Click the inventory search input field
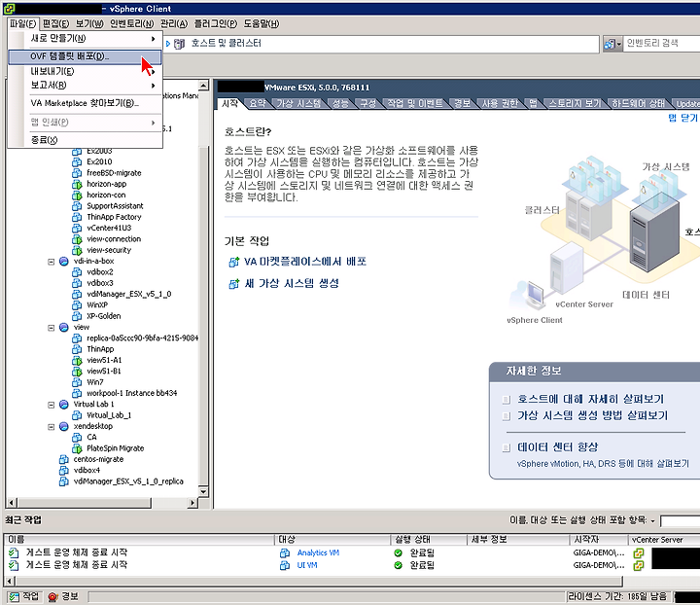 pyautogui.click(x=662, y=44)
